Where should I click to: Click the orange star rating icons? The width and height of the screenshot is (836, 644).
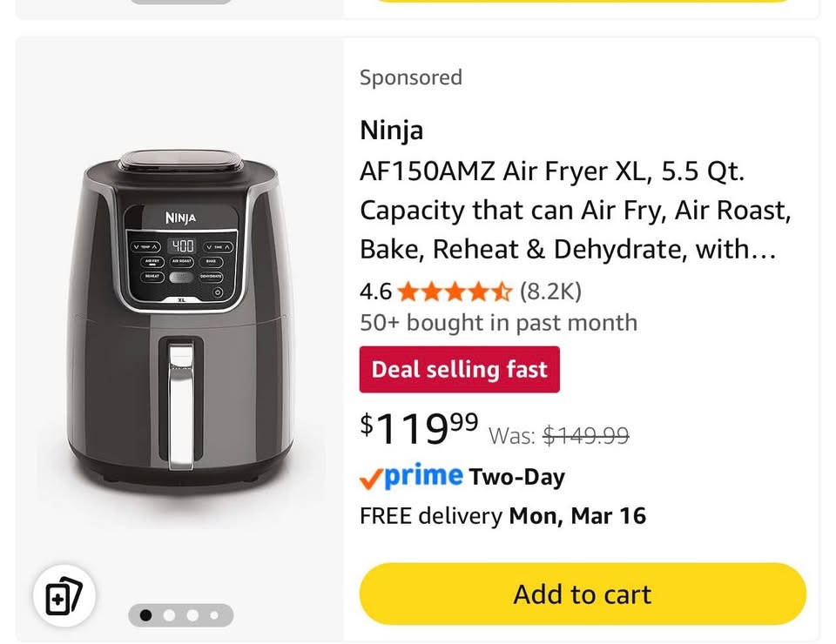(x=455, y=291)
